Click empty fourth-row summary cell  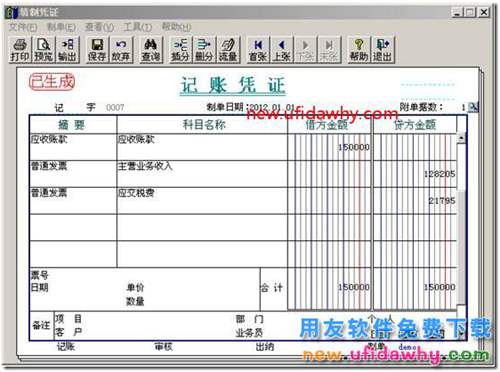73,227
